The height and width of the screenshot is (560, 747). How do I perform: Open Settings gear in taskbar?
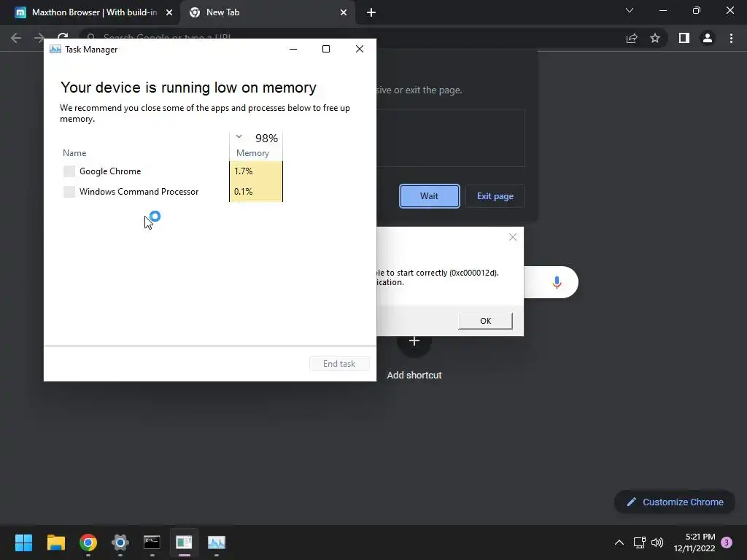click(x=120, y=542)
